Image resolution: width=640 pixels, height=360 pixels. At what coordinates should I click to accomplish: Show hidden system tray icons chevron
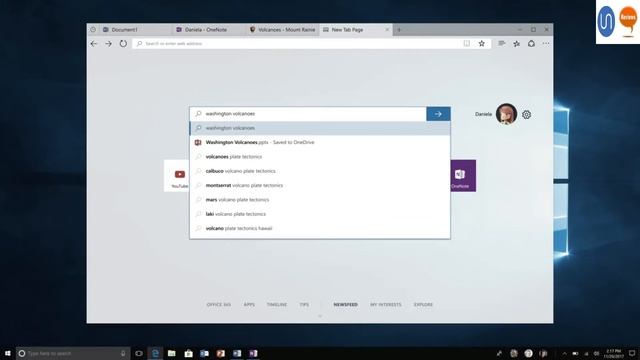[x=564, y=353]
